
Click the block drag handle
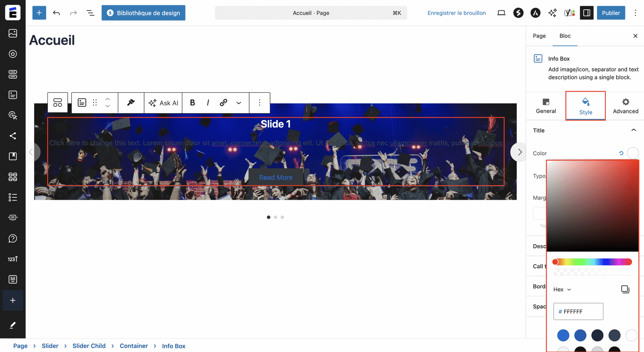[x=95, y=103]
